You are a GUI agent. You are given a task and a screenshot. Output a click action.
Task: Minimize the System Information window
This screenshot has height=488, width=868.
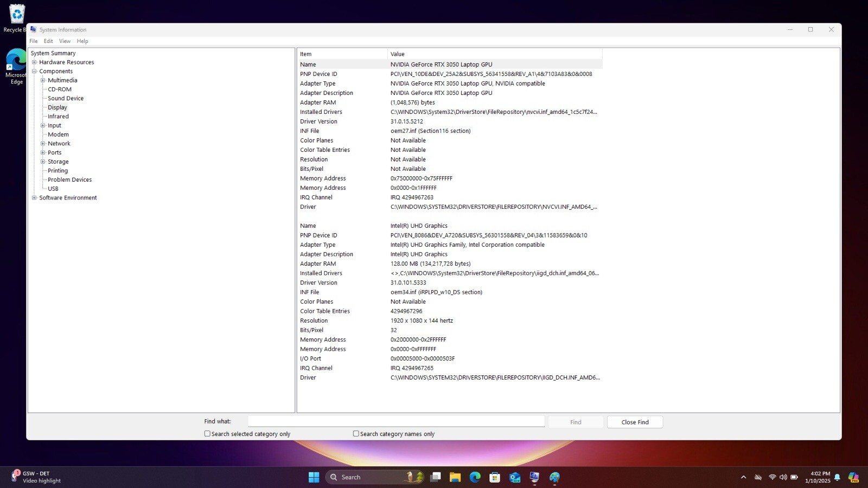[x=790, y=30]
